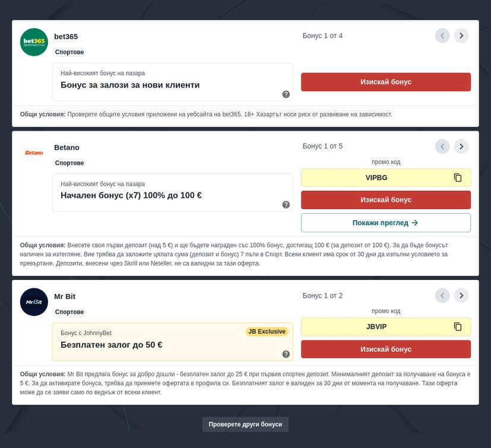Image resolution: width=491 pixels, height=448 pixels.
Task: Open Покажи преглед for Betano
Action: [386, 223]
